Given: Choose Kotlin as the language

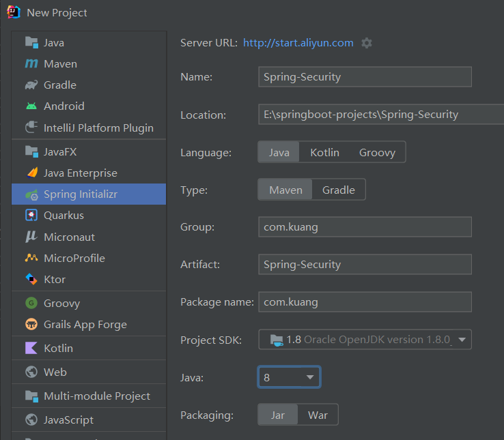Looking at the screenshot, I should 324,152.
